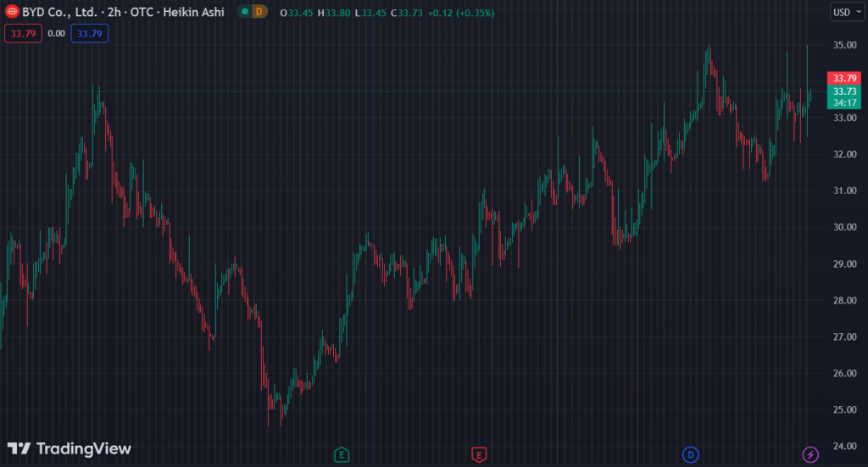Viewport: 868px width, 467px height.
Task: Open the USD currency dropdown
Action: 847,12
